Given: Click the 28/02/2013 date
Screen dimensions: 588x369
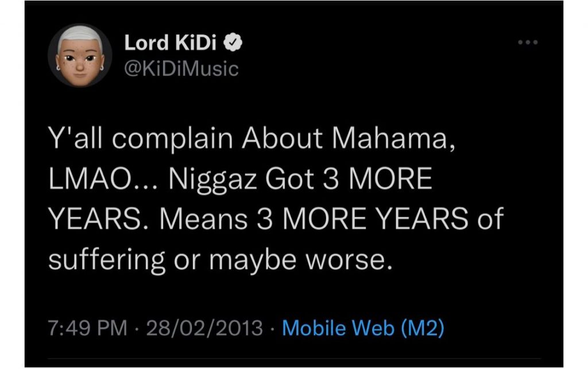Looking at the screenshot, I should [205, 328].
